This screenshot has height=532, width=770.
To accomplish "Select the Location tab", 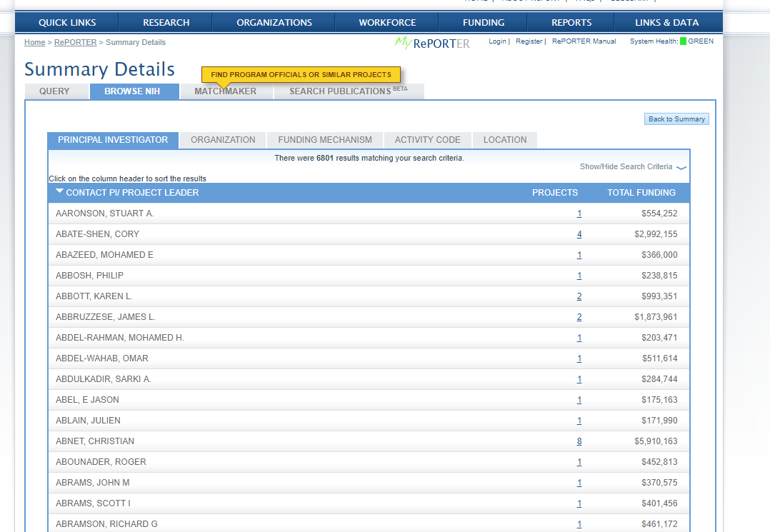I will tap(504, 140).
